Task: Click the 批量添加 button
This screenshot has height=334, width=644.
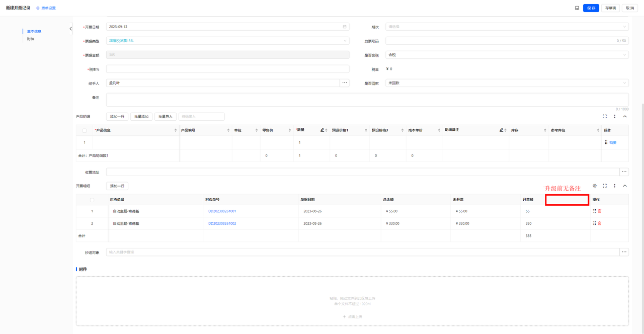Action: pyautogui.click(x=141, y=116)
